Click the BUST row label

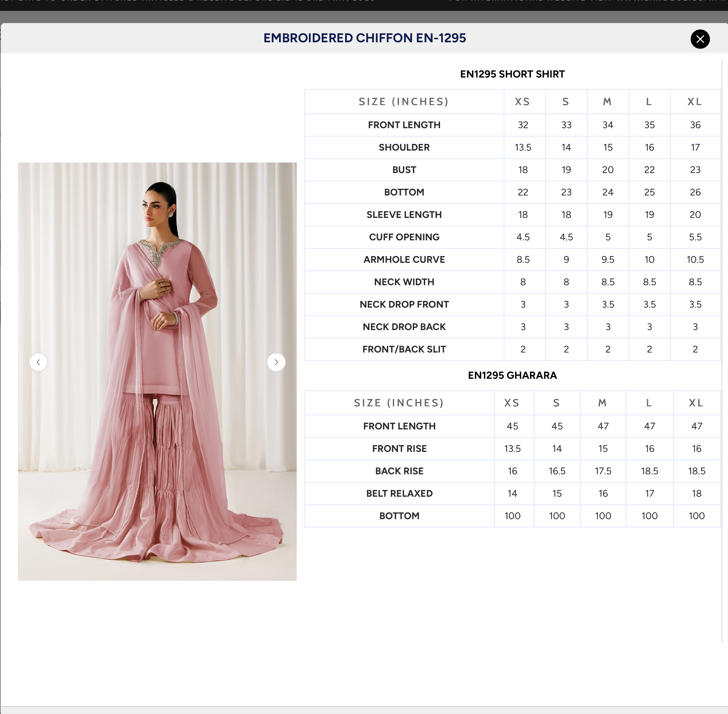[x=404, y=170]
